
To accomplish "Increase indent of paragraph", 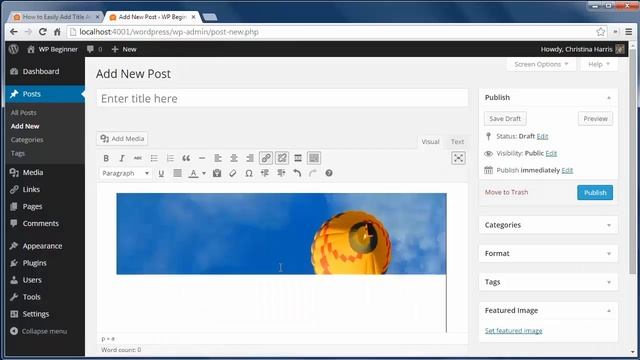I will (281, 173).
